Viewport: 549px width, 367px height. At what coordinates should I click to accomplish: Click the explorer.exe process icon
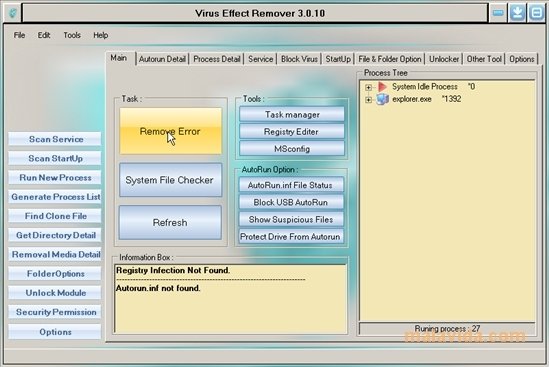click(x=382, y=99)
